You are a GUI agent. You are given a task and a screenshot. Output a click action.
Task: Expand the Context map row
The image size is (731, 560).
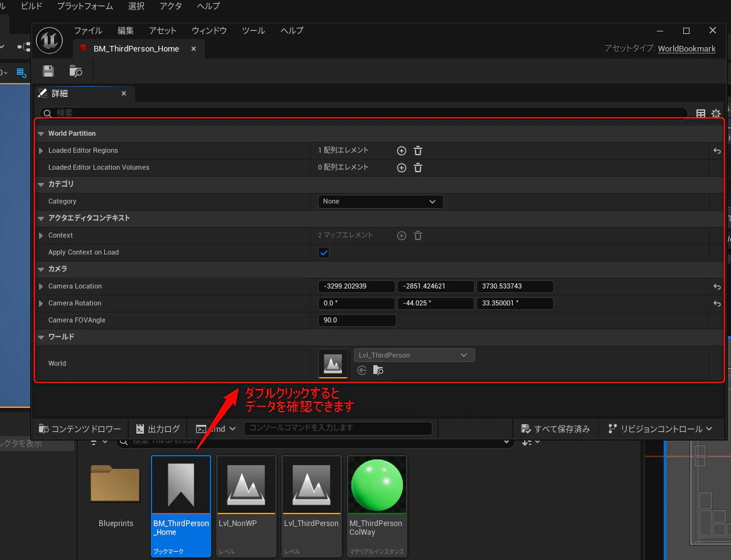[41, 236]
